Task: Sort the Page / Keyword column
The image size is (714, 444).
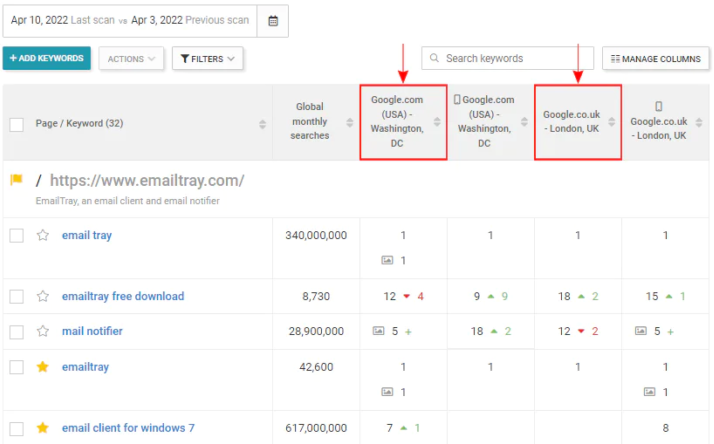Action: pyautogui.click(x=262, y=124)
